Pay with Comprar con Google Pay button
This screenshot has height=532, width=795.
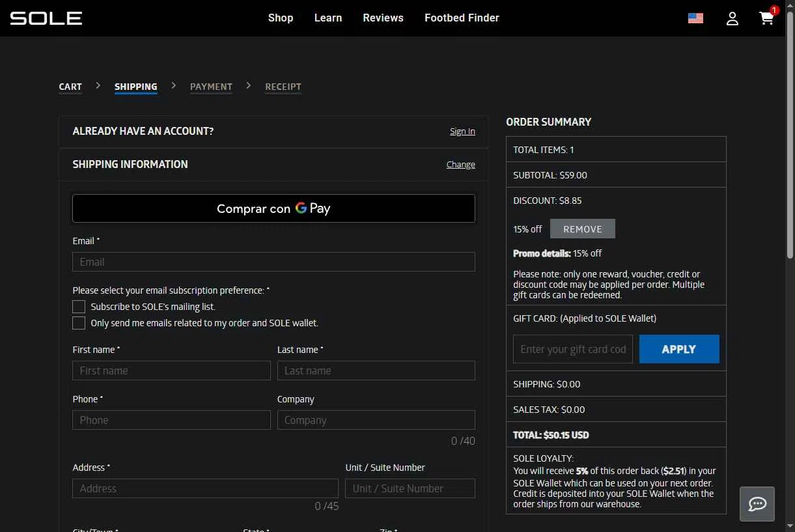tap(273, 208)
